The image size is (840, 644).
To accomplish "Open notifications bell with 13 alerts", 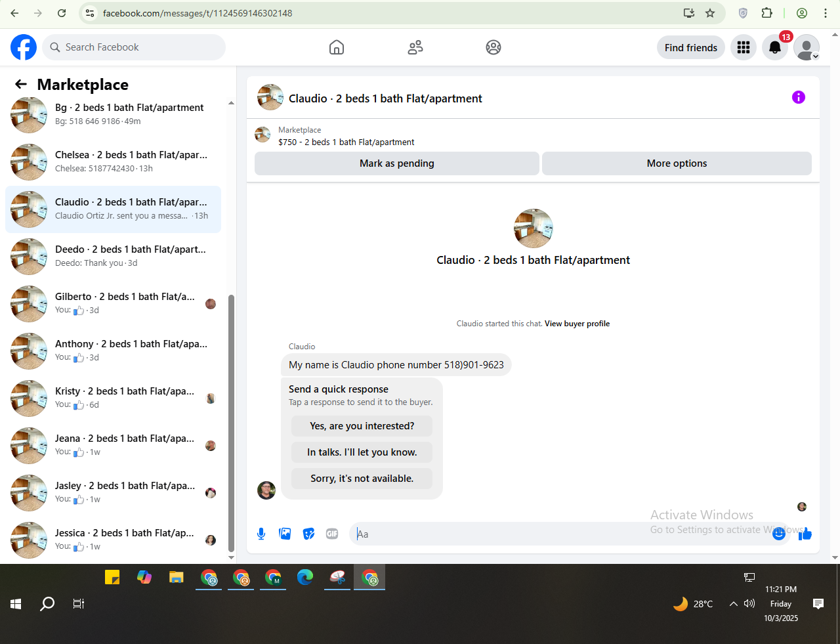I will tap(775, 47).
